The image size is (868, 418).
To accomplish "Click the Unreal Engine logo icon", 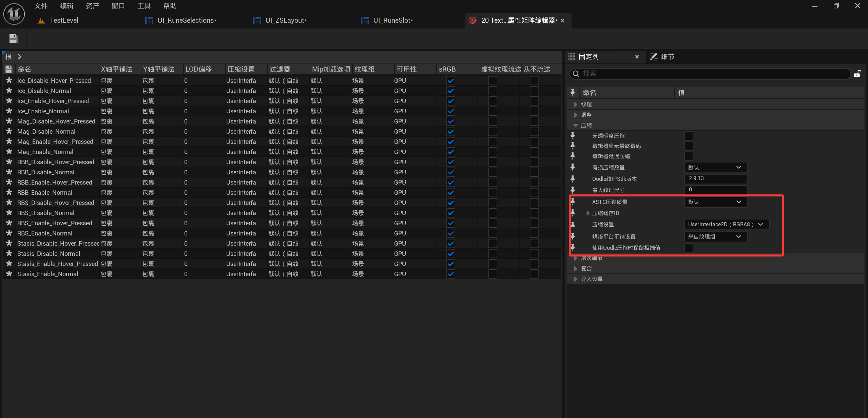I will click(14, 14).
